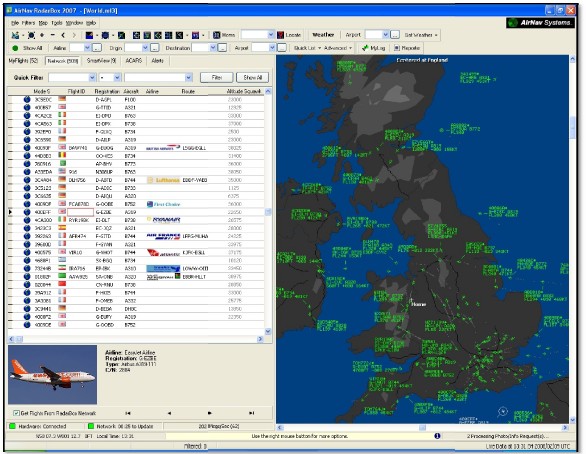Open the Filters menu

[28, 23]
